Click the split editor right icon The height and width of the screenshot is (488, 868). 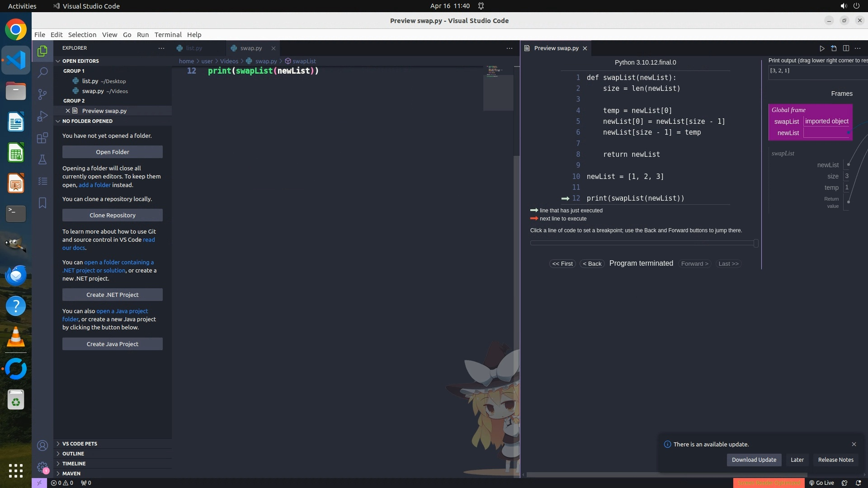(846, 48)
